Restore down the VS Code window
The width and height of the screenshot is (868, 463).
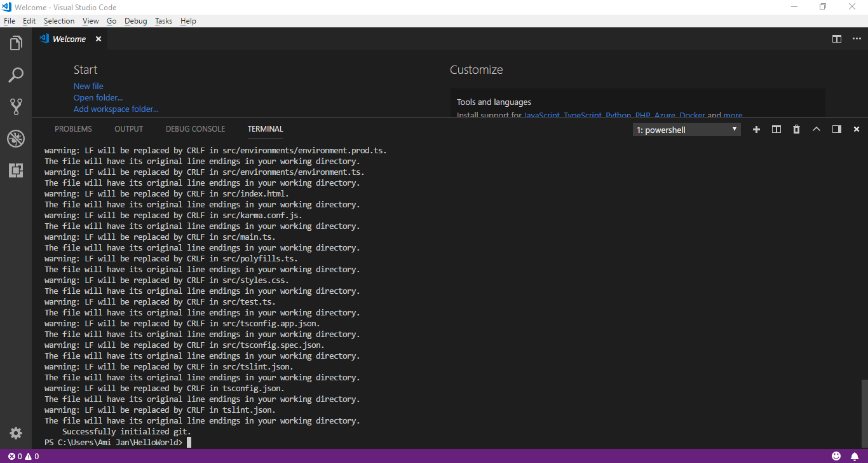click(x=823, y=7)
